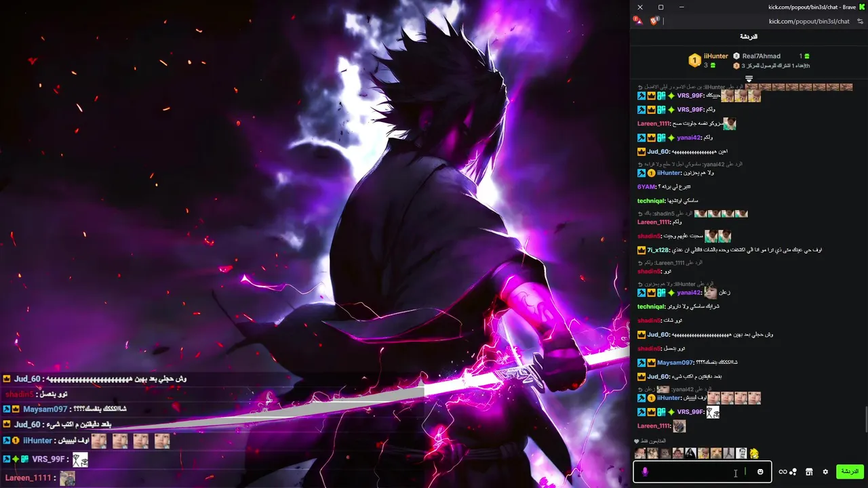Click the kick.com/popout/bin3sl/chat address bar URL

click(809, 21)
